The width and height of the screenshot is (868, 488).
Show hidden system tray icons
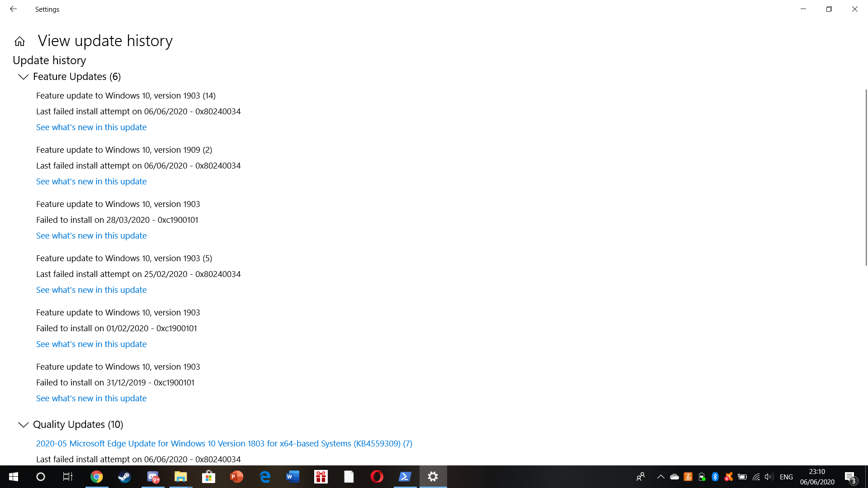click(660, 477)
